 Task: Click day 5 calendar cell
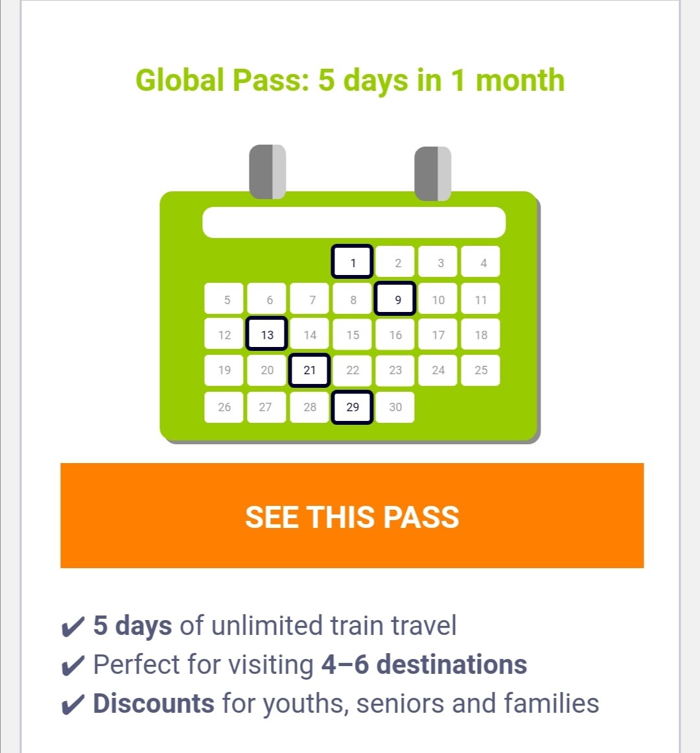point(224,299)
